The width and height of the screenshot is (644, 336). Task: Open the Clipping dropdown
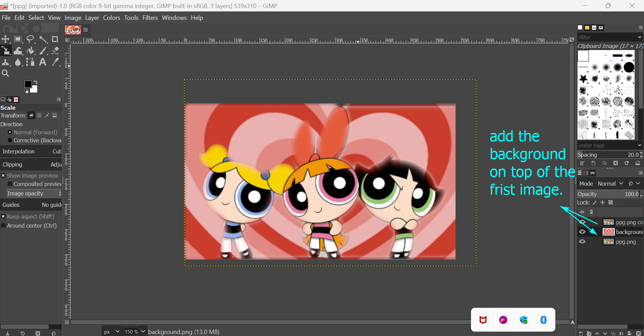pos(31,164)
